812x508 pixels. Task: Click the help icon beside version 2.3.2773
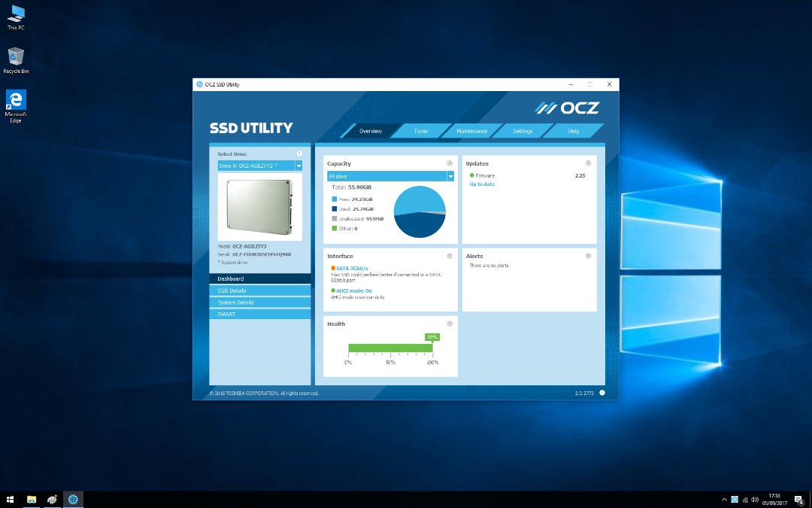click(x=602, y=393)
